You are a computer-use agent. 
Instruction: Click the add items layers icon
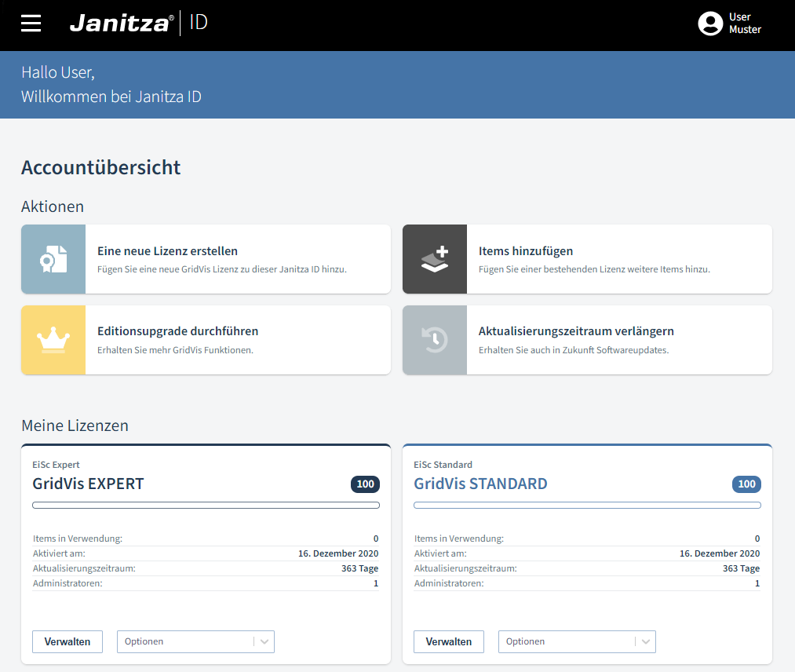[x=435, y=259]
